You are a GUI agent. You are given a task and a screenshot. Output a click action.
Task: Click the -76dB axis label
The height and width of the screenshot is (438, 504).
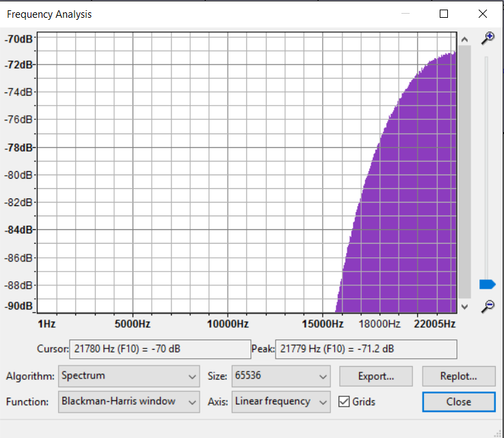pyautogui.click(x=18, y=119)
